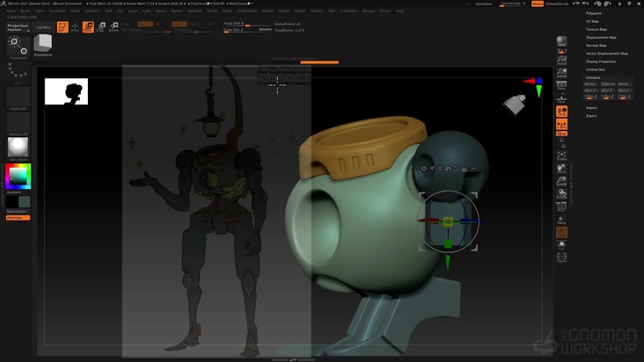Open the Preferences menu
This screenshot has width=644, height=362.
tap(249, 11)
